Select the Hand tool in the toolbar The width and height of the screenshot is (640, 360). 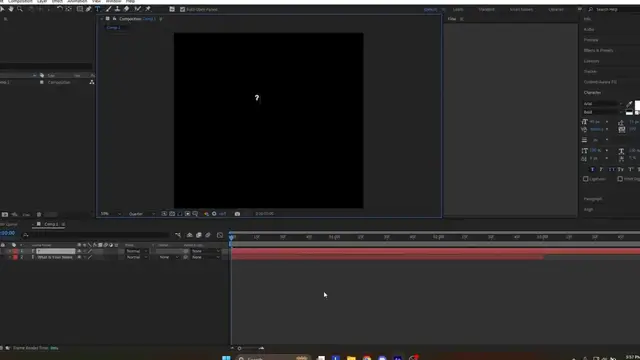click(x=11, y=9)
